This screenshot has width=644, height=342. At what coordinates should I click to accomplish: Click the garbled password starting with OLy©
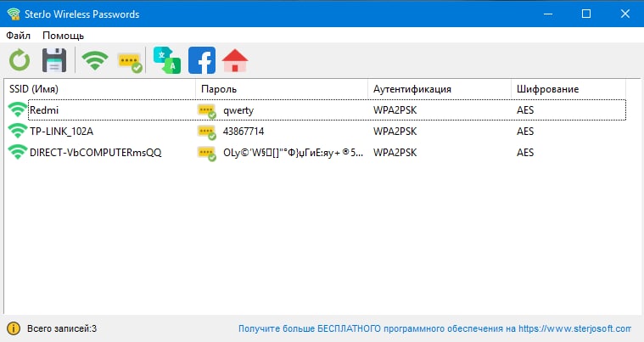294,153
